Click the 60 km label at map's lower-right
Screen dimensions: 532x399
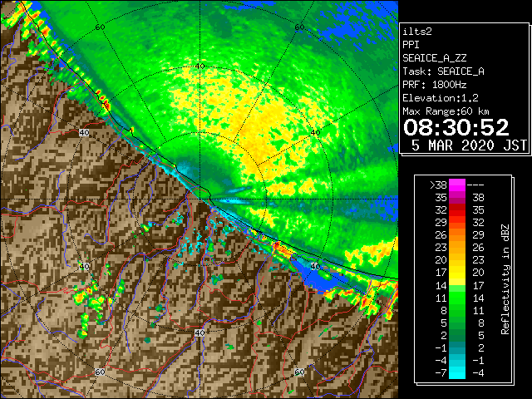pos(299,372)
